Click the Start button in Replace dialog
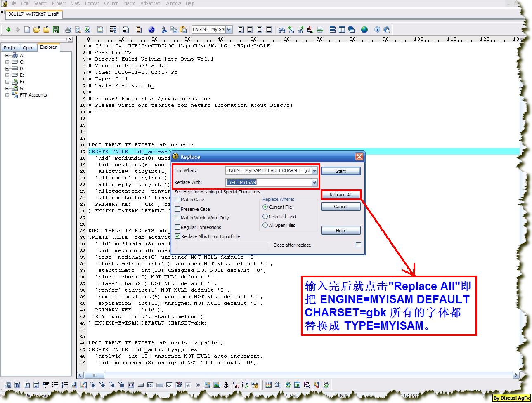532x403 pixels. click(x=340, y=171)
